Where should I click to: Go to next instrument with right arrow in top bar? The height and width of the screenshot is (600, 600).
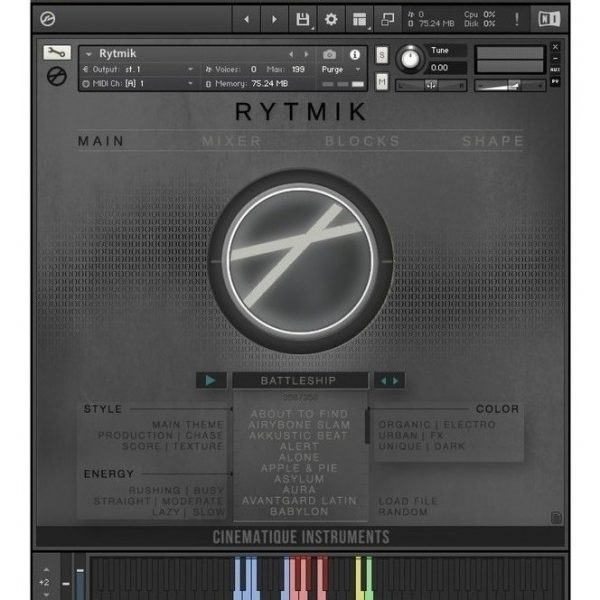tap(274, 19)
